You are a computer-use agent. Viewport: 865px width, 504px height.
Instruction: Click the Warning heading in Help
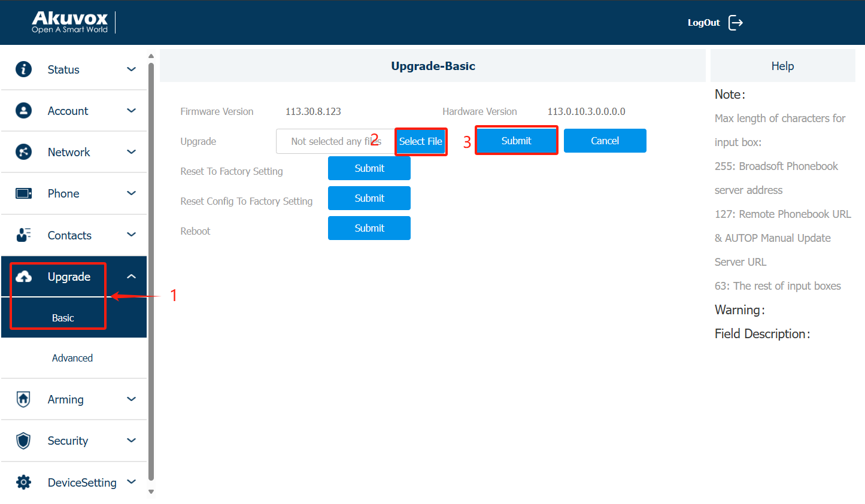pos(739,310)
